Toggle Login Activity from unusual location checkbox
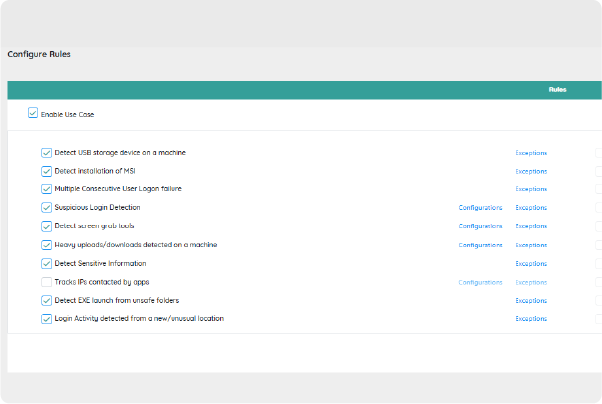The image size is (602, 404). pos(46,319)
